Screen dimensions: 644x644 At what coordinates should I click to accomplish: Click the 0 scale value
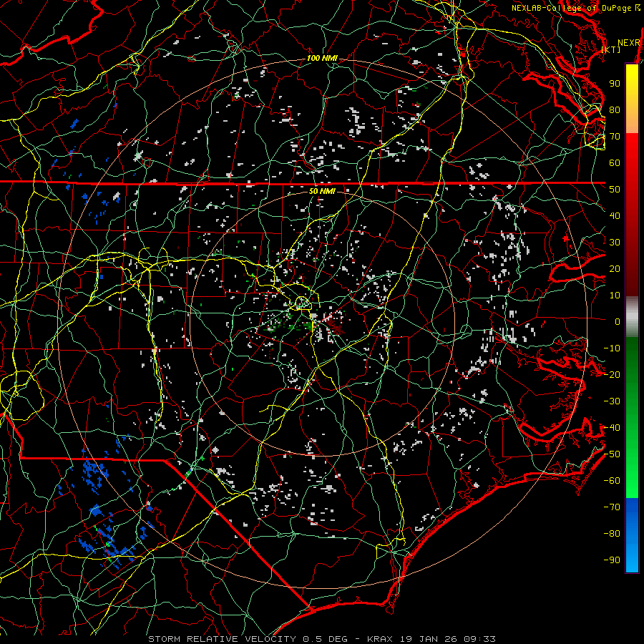(x=618, y=321)
